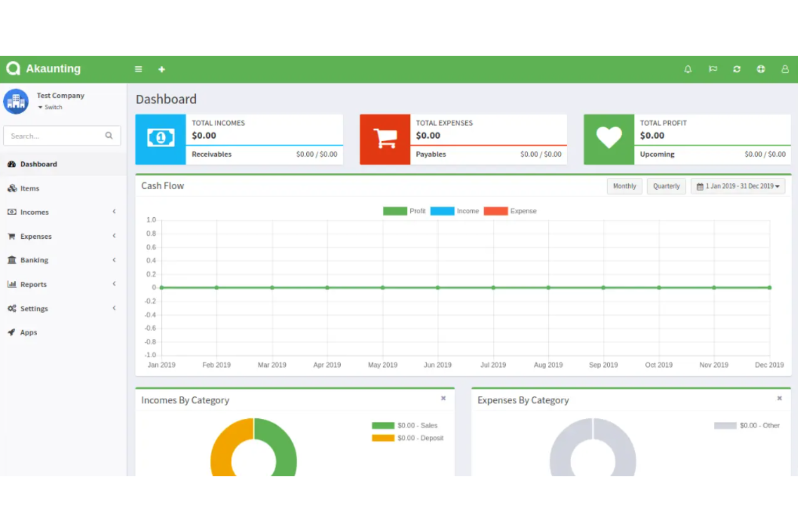Open Items in the sidebar
Image resolution: width=798 pixels, height=532 pixels.
30,189
